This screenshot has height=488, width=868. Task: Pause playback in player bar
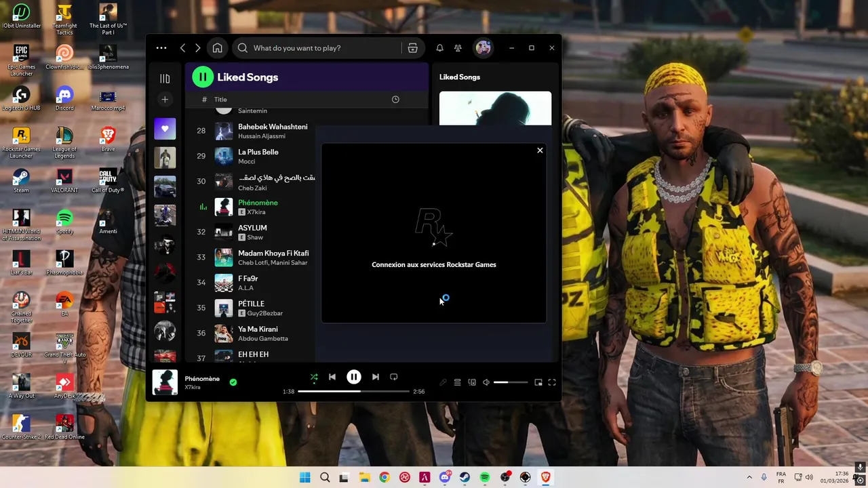[x=354, y=377]
